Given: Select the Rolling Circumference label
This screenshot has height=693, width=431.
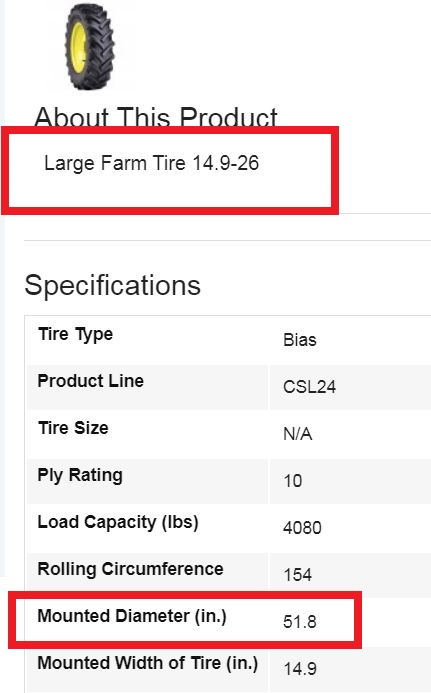Looking at the screenshot, I should (130, 569).
